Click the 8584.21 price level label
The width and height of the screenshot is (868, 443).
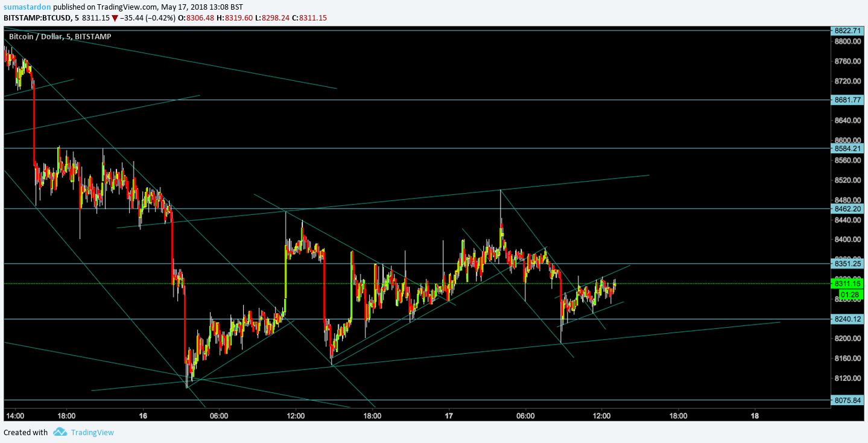pos(848,148)
